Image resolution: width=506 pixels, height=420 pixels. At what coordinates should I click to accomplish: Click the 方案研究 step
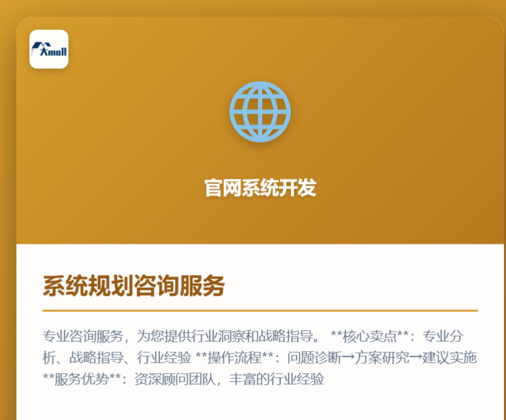(x=382, y=358)
